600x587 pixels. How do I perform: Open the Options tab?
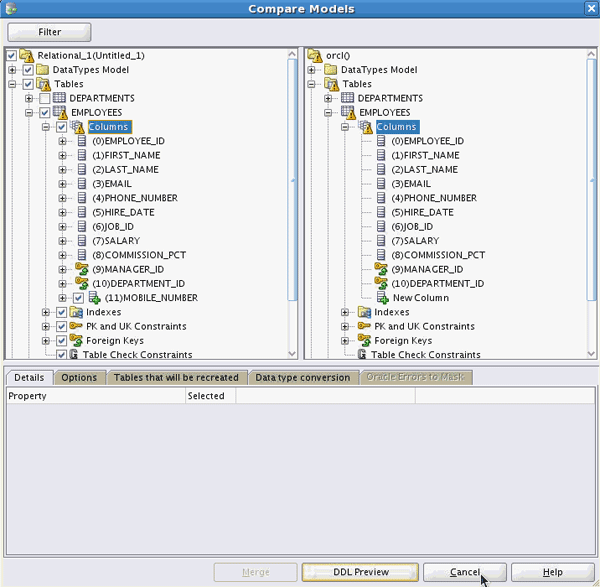79,377
